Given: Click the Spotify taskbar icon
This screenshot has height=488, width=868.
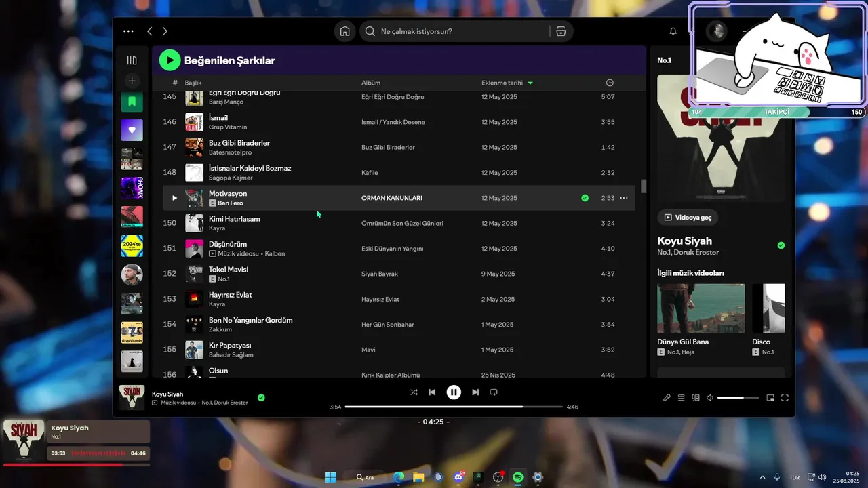Looking at the screenshot, I should coord(518,477).
